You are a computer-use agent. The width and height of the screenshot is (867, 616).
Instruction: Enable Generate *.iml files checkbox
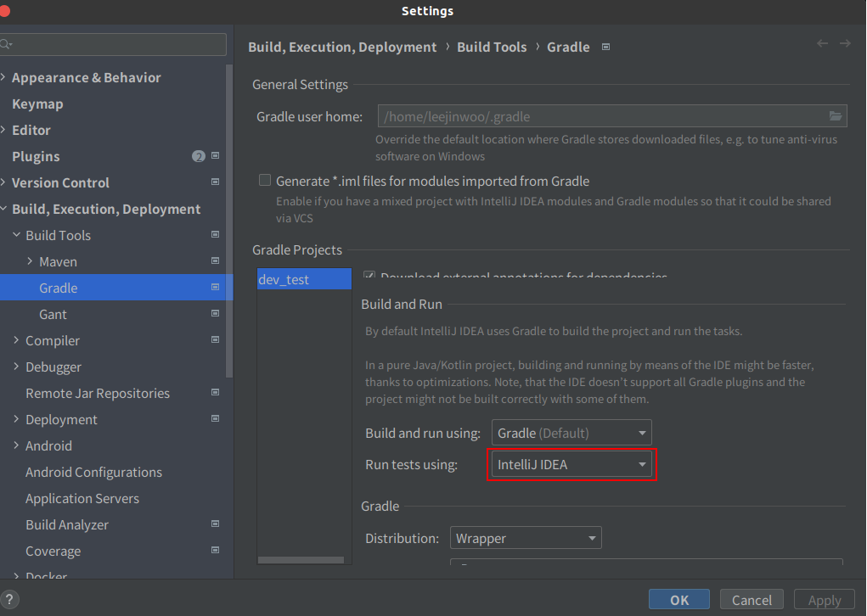pyautogui.click(x=265, y=180)
